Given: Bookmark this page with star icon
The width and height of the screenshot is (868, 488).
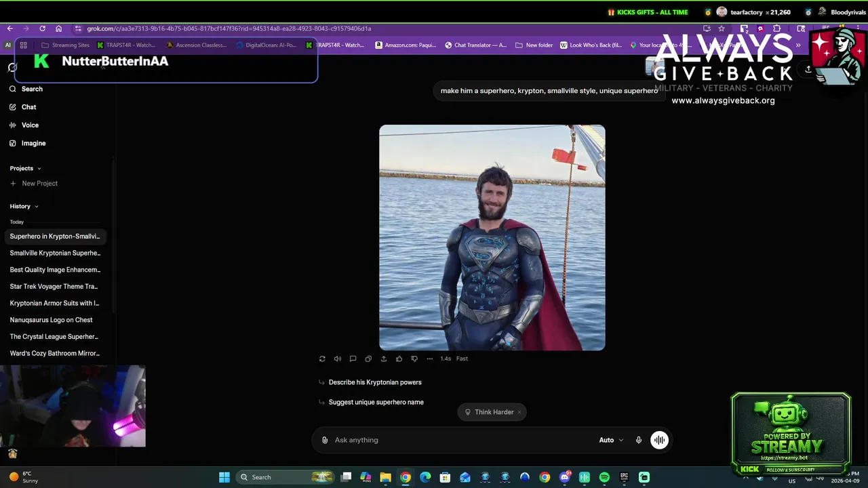Looking at the screenshot, I should click(x=722, y=28).
